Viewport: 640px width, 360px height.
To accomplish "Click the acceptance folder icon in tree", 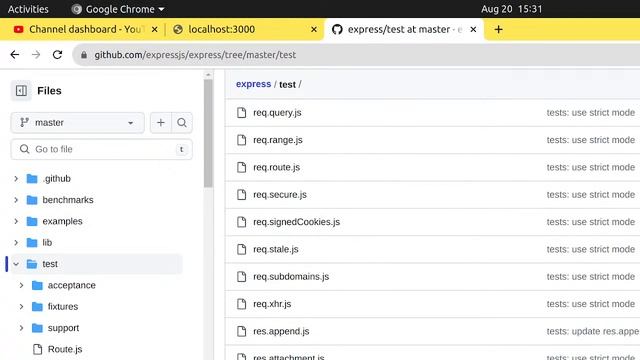I will tap(37, 285).
